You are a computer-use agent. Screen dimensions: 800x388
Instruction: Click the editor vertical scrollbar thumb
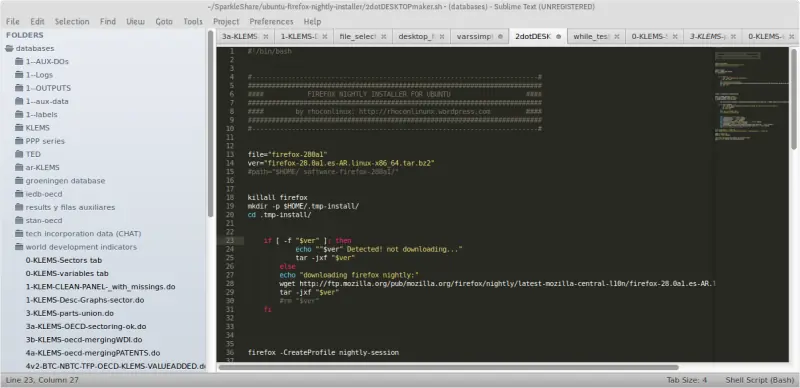(794, 100)
